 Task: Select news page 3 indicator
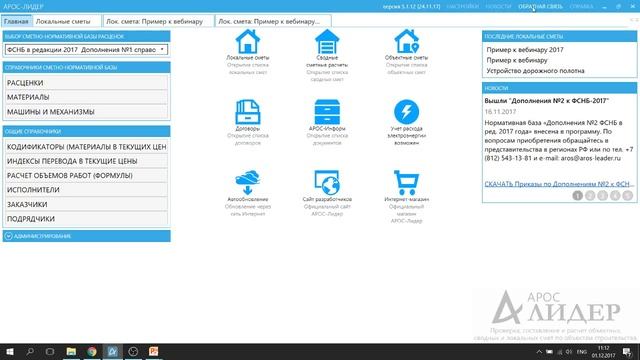[602, 196]
